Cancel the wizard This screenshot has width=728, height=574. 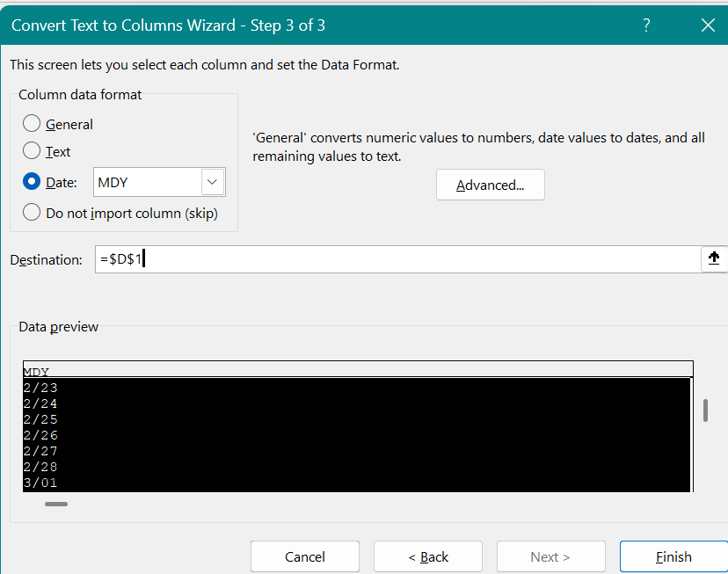click(305, 556)
